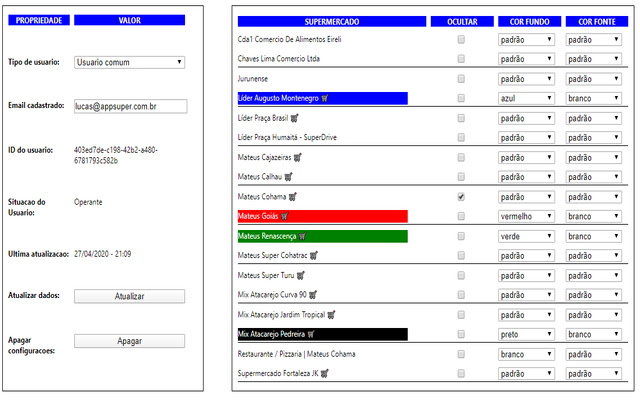Click the Atualizar button

pyautogui.click(x=129, y=296)
